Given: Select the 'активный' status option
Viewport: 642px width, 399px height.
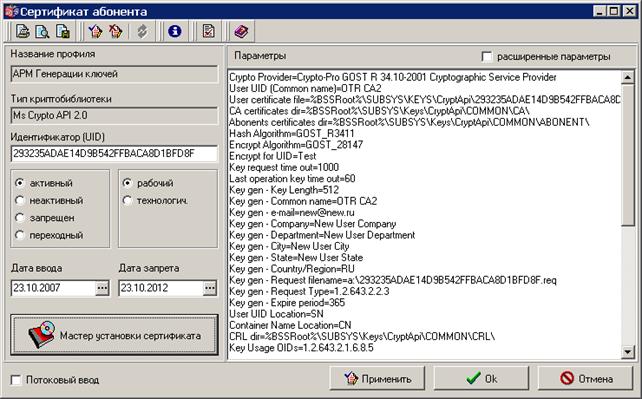Looking at the screenshot, I should 44,183.
